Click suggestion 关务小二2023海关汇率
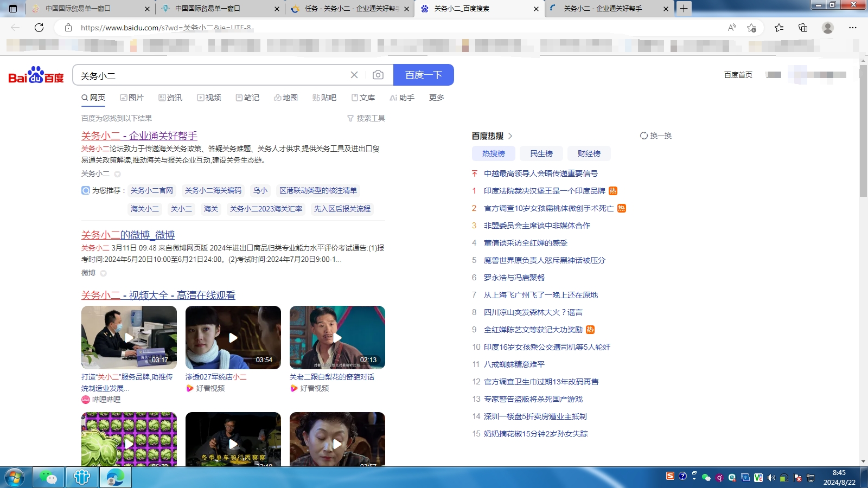Image resolution: width=868 pixels, height=488 pixels. (x=266, y=209)
